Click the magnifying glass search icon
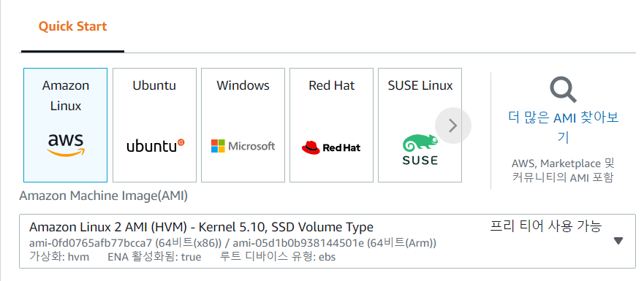Viewport: 644px width, 281px height. [563, 90]
